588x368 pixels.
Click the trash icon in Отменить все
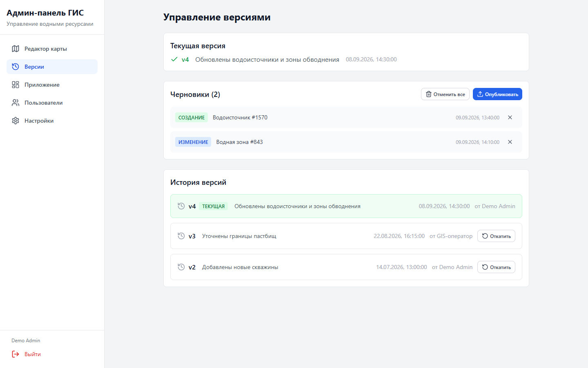[429, 94]
